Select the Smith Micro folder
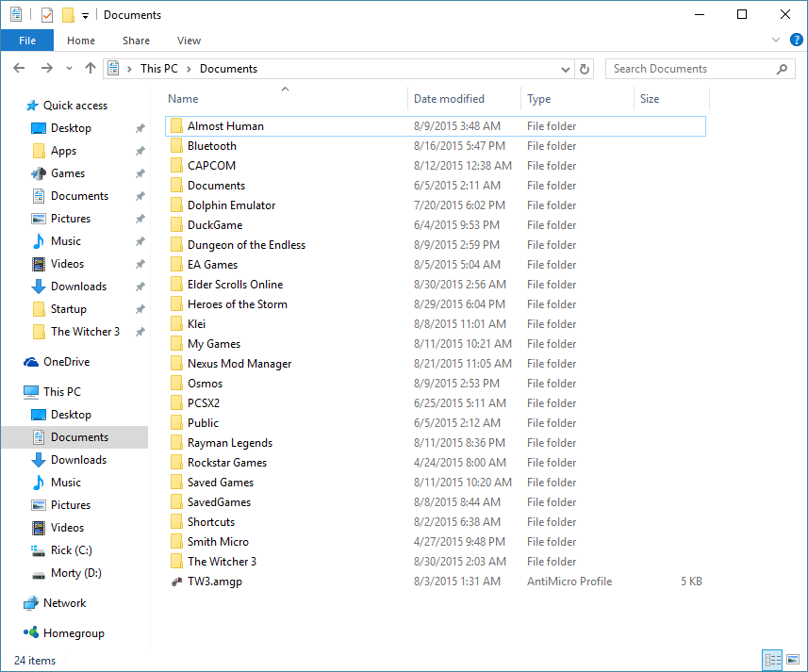Screen dimensions: 808x672 coord(436,542)
